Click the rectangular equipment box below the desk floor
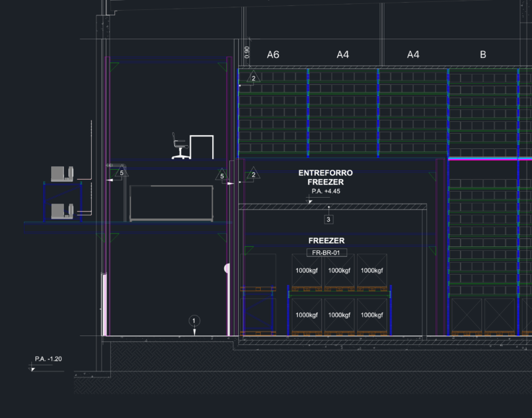 [172, 204]
